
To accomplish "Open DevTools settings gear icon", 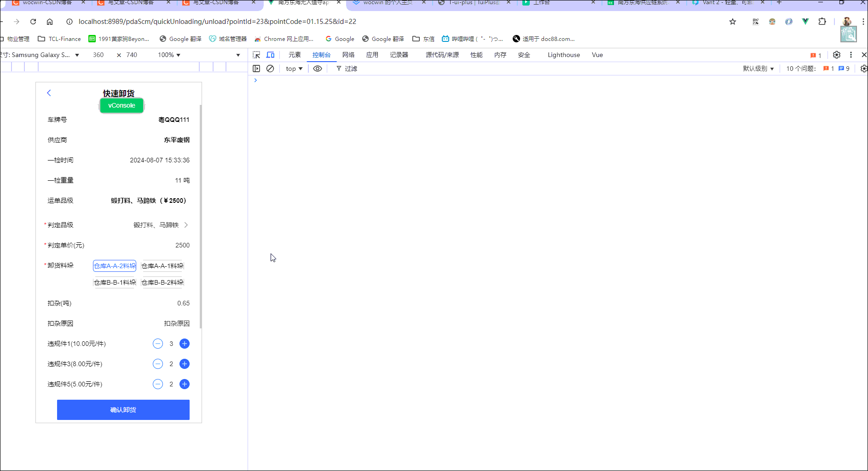I will click(837, 55).
